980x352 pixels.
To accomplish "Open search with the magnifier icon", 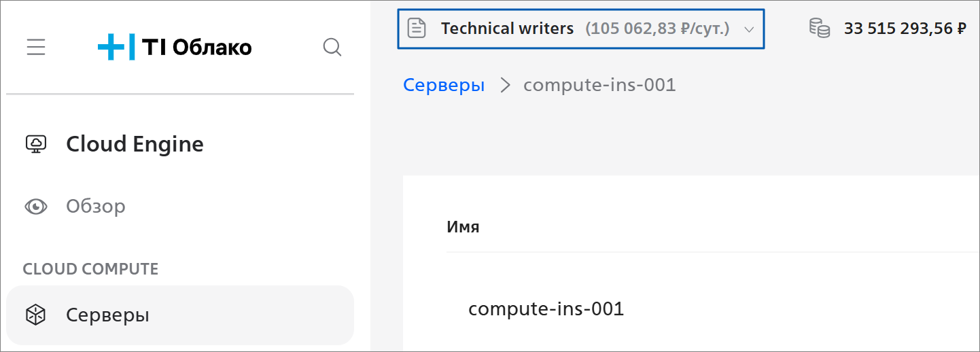I will (x=332, y=47).
